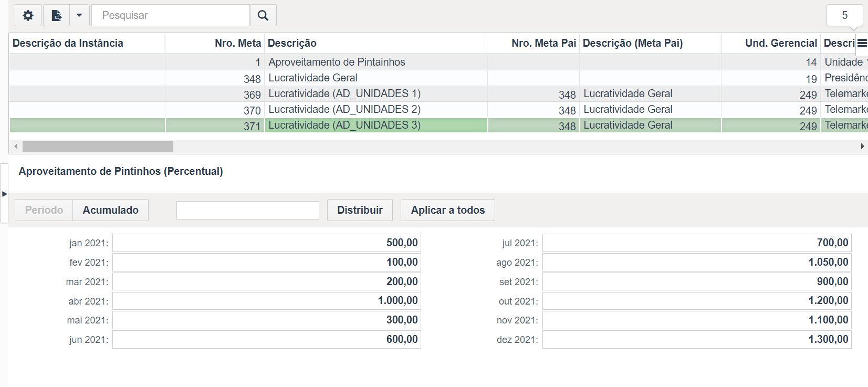868x387 pixels.
Task: Open the gear settings menu
Action: click(x=28, y=15)
